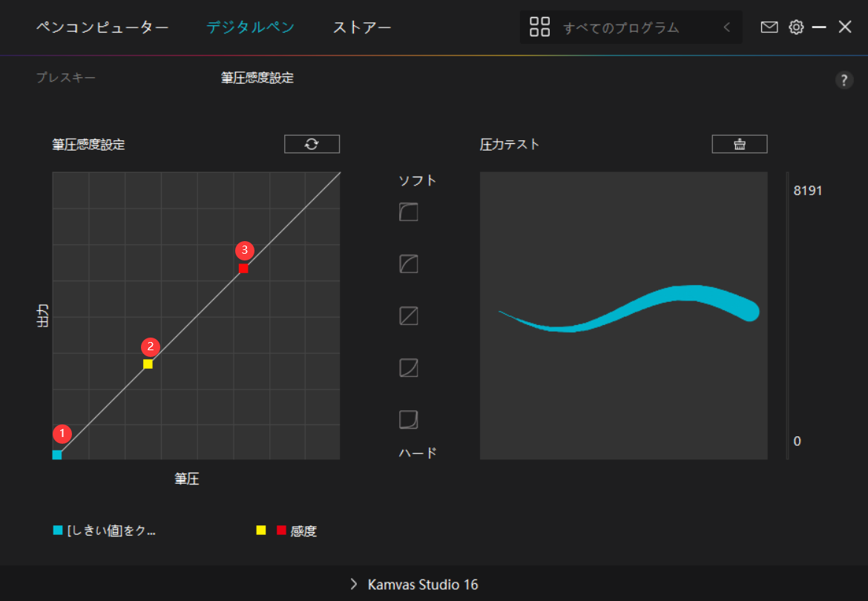Viewport: 868px width, 601px height.
Task: Open settings with the gear icon
Action: [796, 27]
